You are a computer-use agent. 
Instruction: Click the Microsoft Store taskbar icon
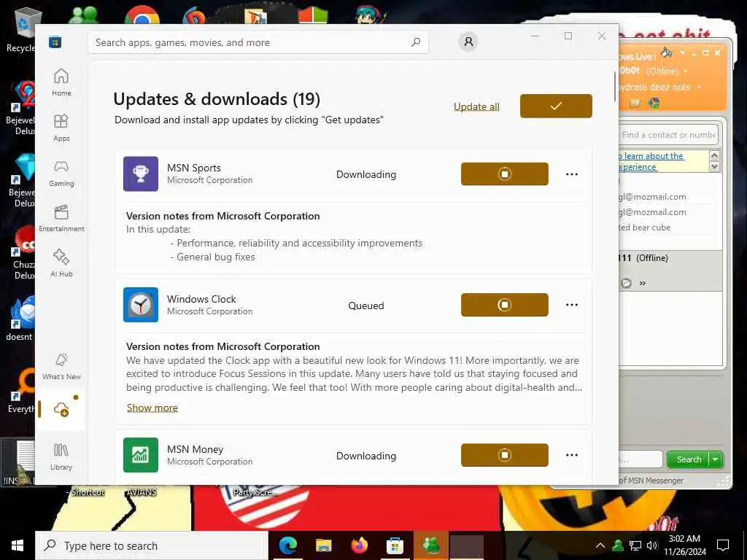tap(395, 545)
